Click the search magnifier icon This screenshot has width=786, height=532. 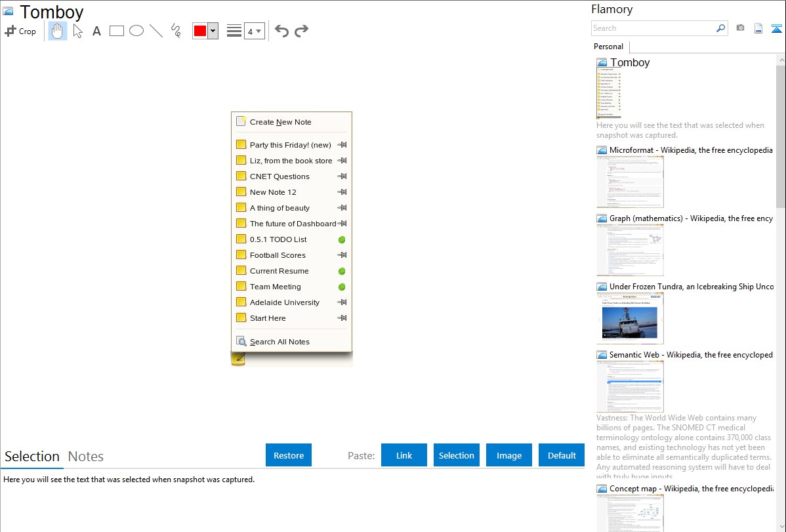coord(721,28)
